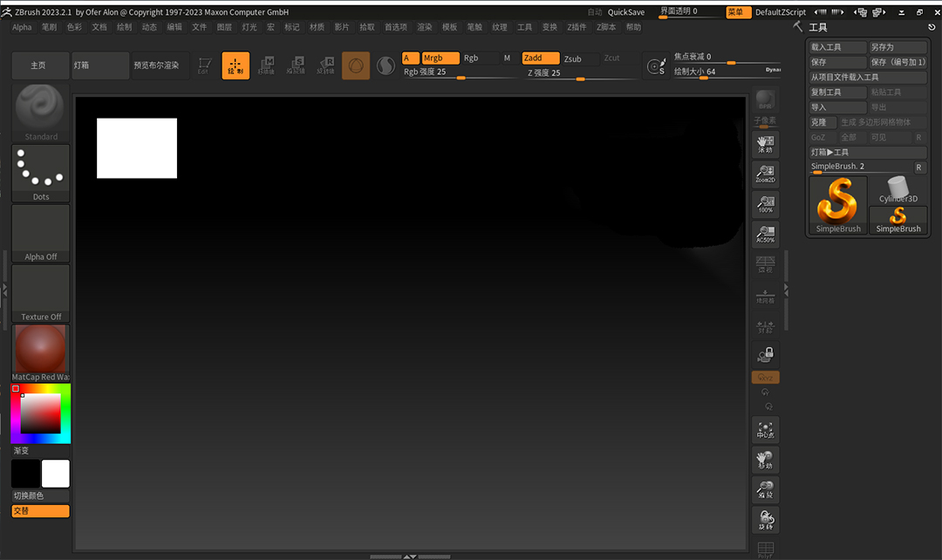This screenshot has height=560, width=942.
Task: Open the Dots stroke selector
Action: coord(41,173)
